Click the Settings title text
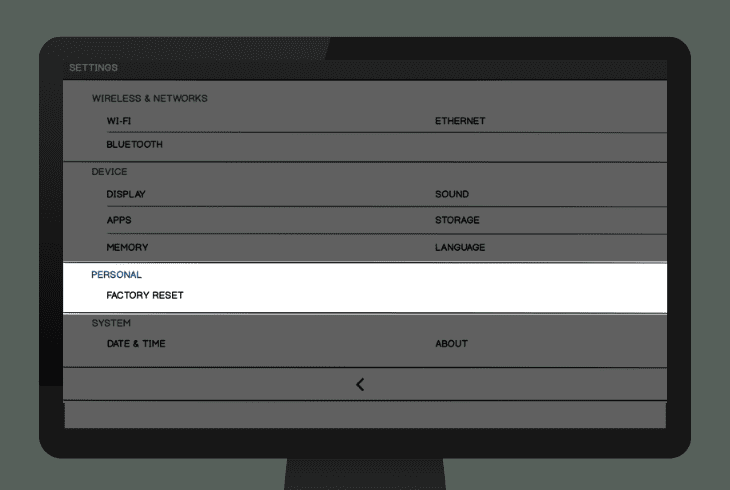 tap(94, 68)
